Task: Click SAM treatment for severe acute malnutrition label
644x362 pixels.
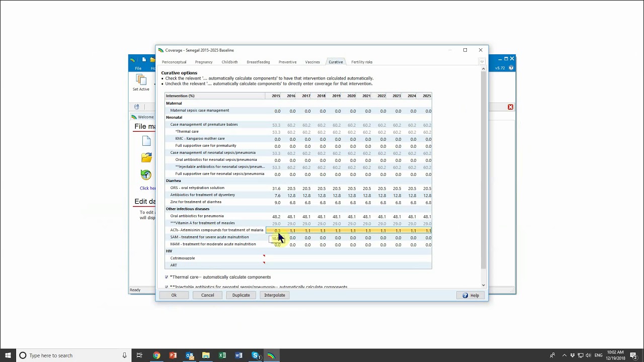Action: tap(209, 237)
